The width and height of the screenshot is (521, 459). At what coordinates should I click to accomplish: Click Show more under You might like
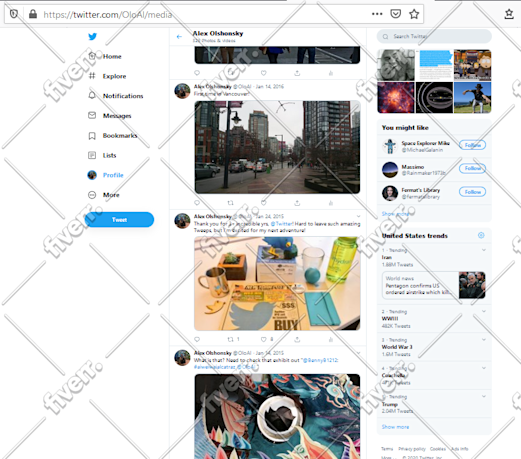coord(395,214)
